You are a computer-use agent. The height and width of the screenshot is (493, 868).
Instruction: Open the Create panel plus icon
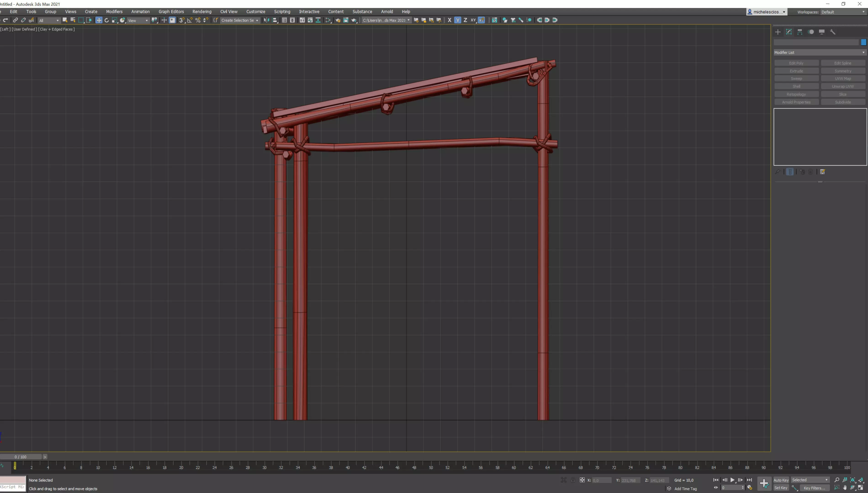(x=778, y=32)
